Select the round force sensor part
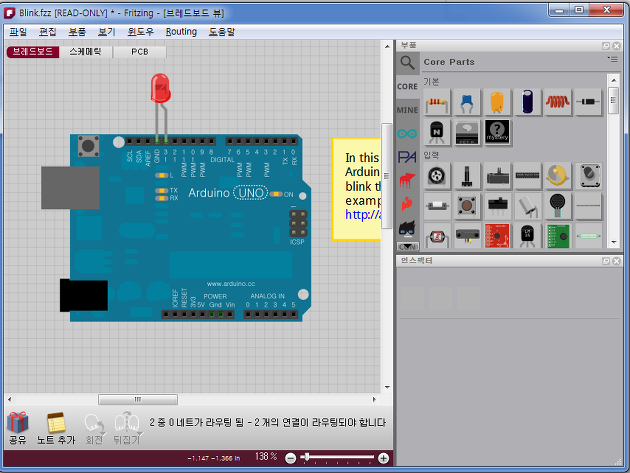 (557, 206)
